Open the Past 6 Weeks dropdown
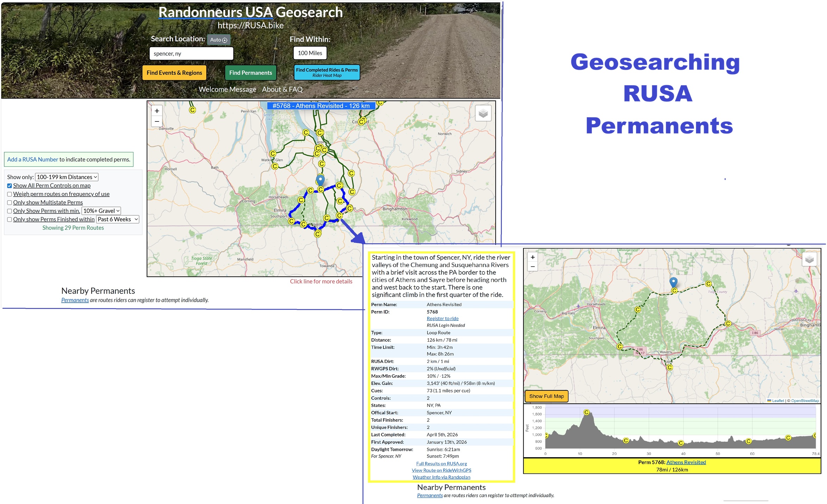Viewport: 827px width, 504px height. coord(118,219)
